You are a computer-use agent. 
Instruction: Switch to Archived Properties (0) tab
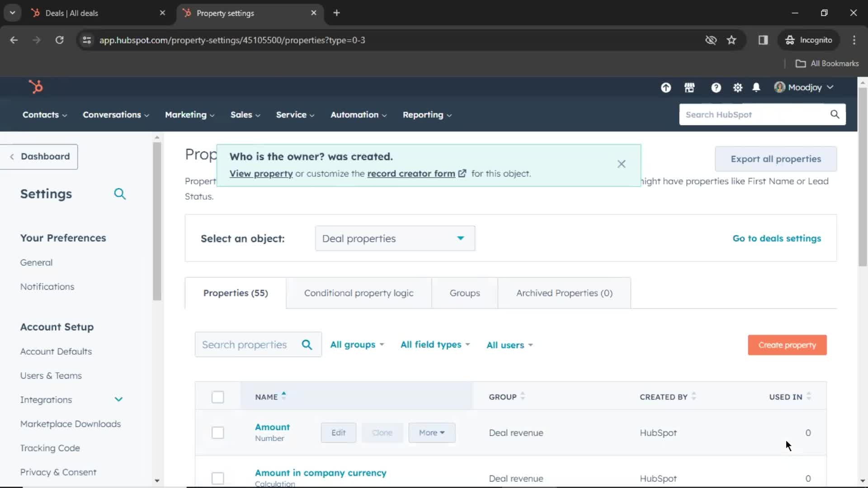(x=564, y=293)
